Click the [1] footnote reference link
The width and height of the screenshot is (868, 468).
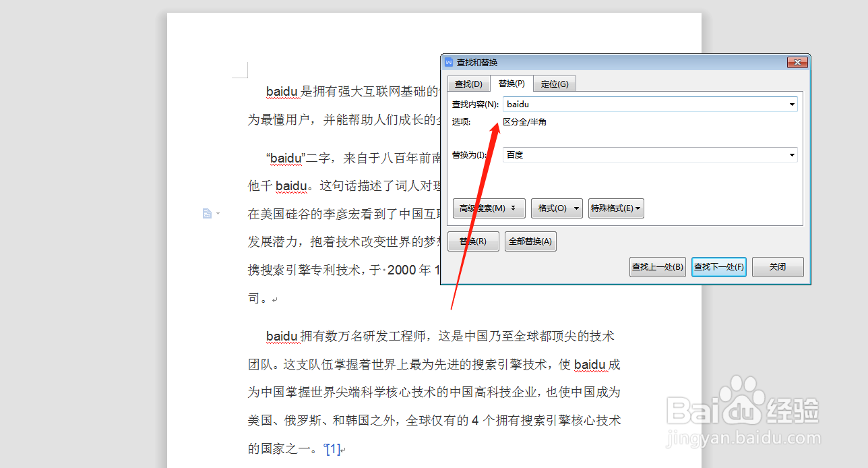[x=333, y=449]
